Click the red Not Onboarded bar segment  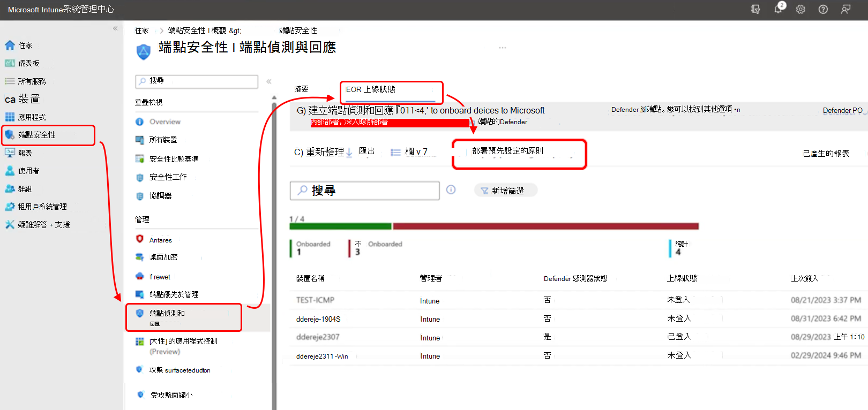545,226
